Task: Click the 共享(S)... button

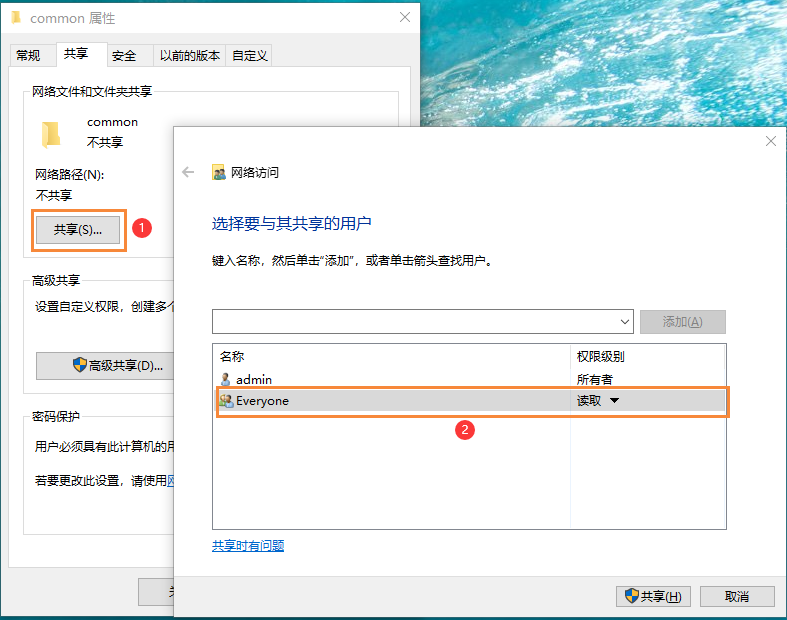Action: 78,230
